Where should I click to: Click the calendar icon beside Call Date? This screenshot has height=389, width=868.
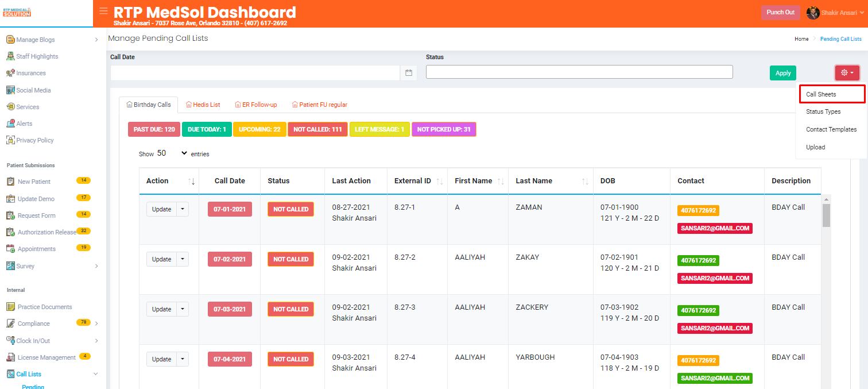(409, 73)
